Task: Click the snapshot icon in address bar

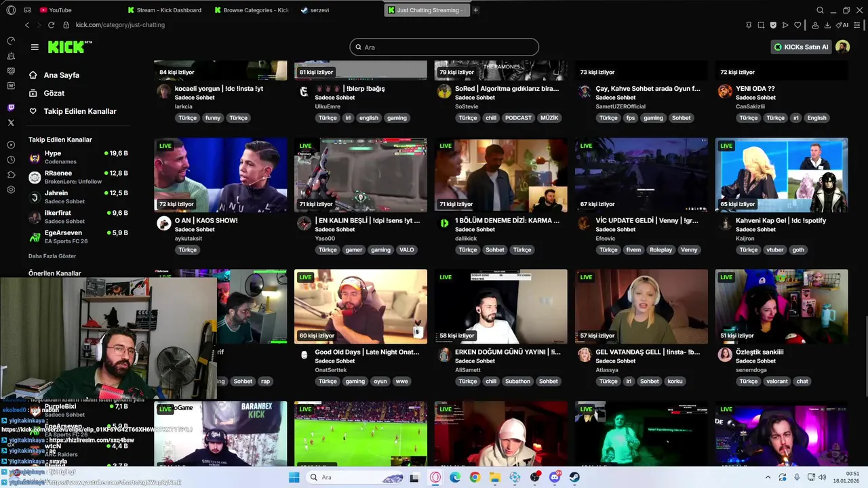Action: tap(761, 25)
